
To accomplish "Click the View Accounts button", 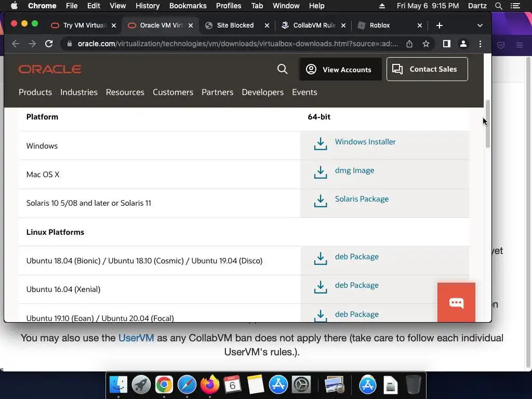I will [x=340, y=69].
